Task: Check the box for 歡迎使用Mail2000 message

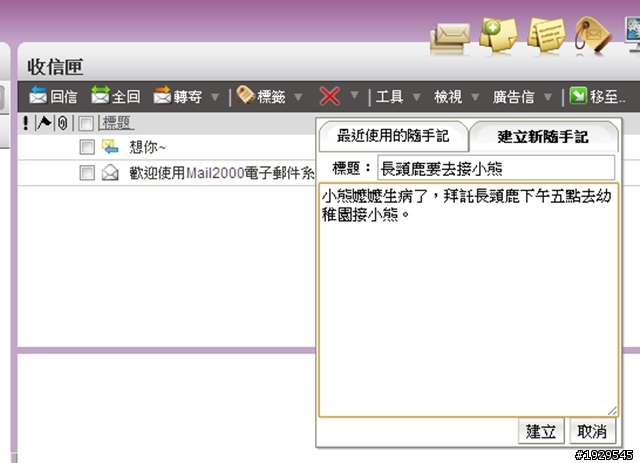Action: (87, 173)
